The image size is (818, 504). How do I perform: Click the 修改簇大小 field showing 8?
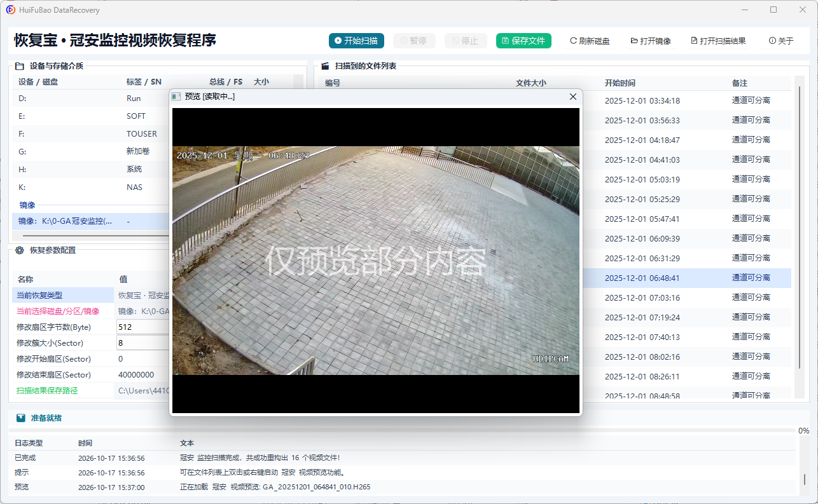(143, 343)
